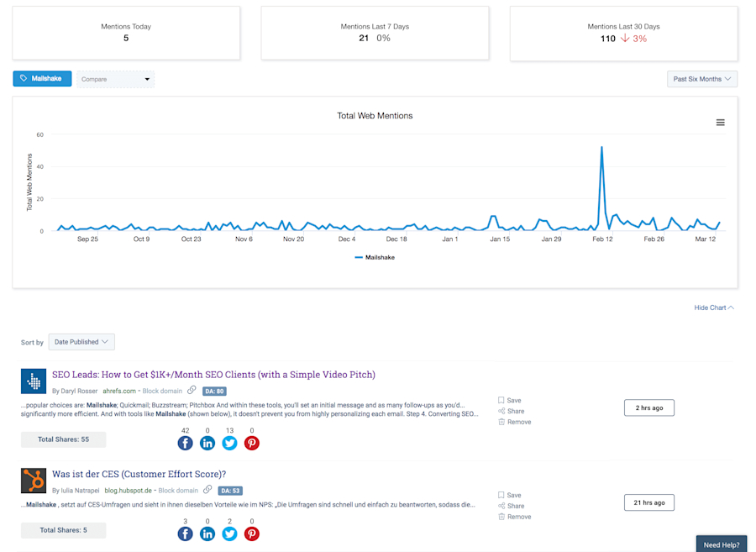This screenshot has height=552, width=756.
Task: Share the SEO Leads article
Action: pyautogui.click(x=511, y=411)
